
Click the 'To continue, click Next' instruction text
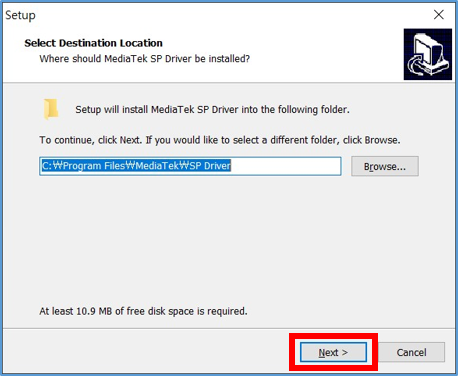(x=220, y=140)
